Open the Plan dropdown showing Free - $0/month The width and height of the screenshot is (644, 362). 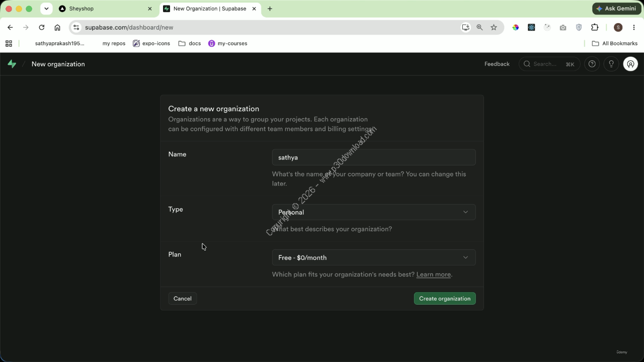[x=374, y=257]
